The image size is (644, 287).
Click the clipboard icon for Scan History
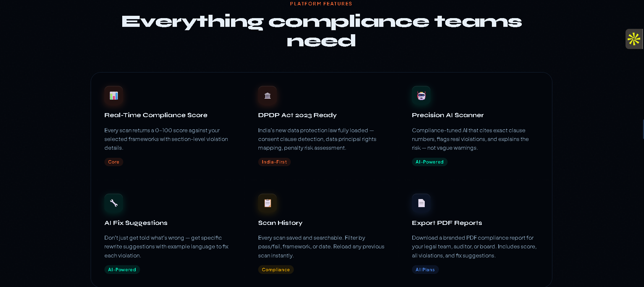267,203
